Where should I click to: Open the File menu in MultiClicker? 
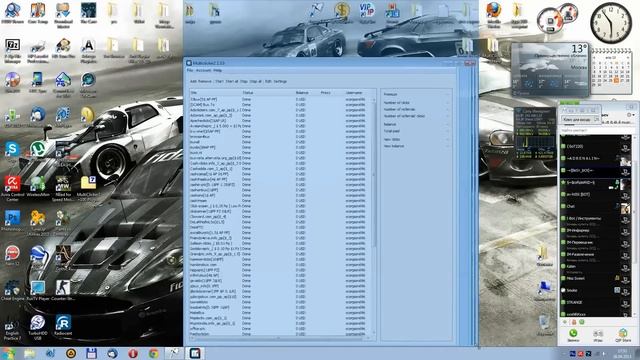tap(189, 71)
